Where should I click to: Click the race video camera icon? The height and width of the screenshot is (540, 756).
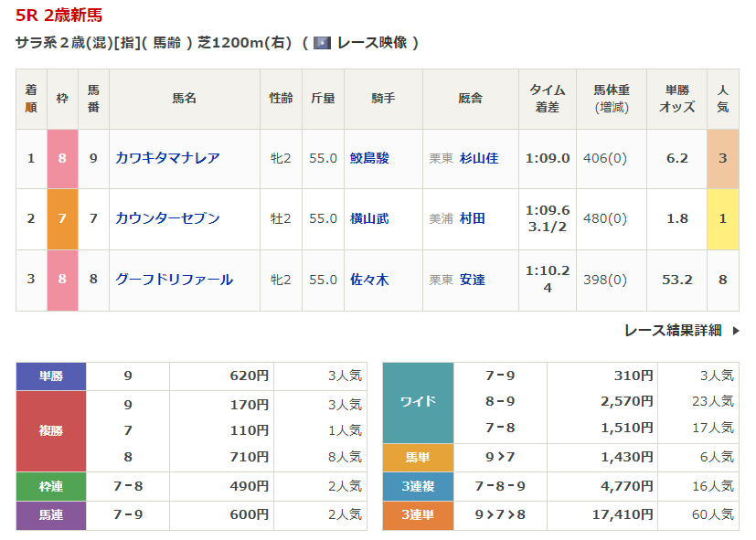(322, 43)
